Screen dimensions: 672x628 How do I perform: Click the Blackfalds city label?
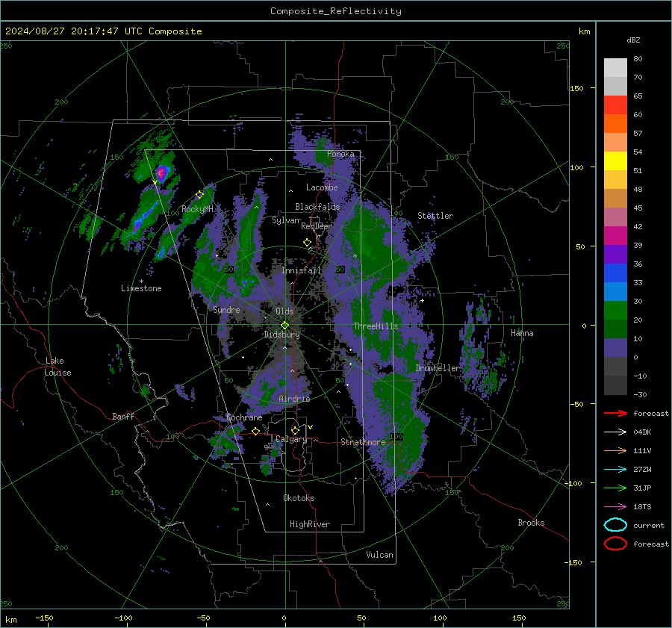317,207
